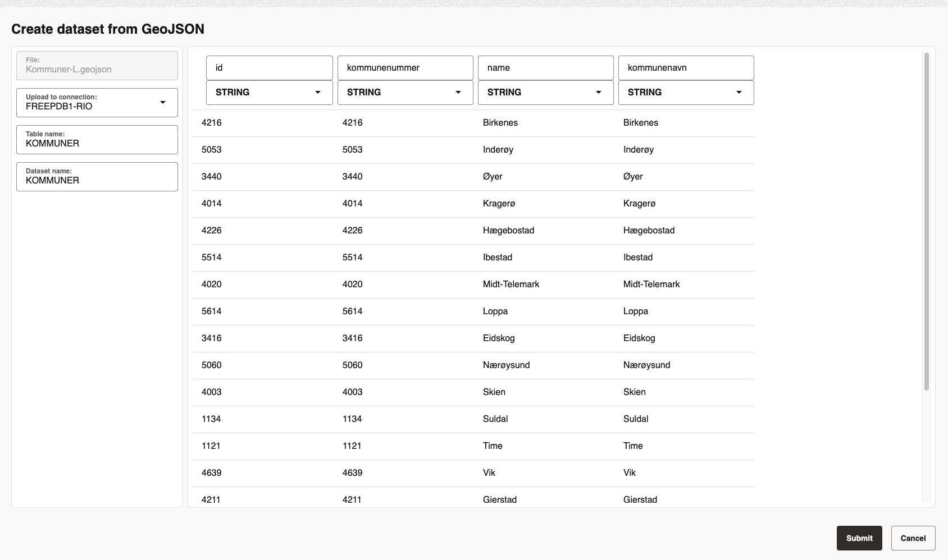Select the Skien row name cell

point(494,392)
